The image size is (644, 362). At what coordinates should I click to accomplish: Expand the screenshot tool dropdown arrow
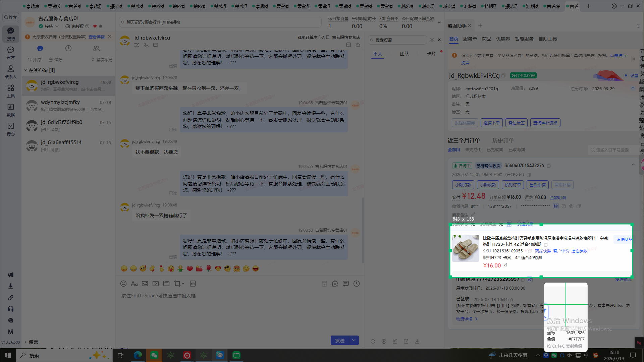coord(183,284)
